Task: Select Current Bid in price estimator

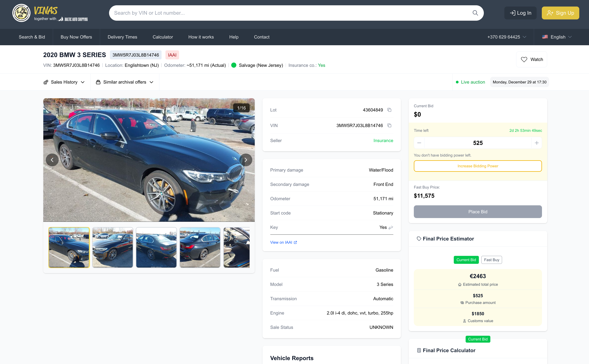Action: pyautogui.click(x=466, y=260)
